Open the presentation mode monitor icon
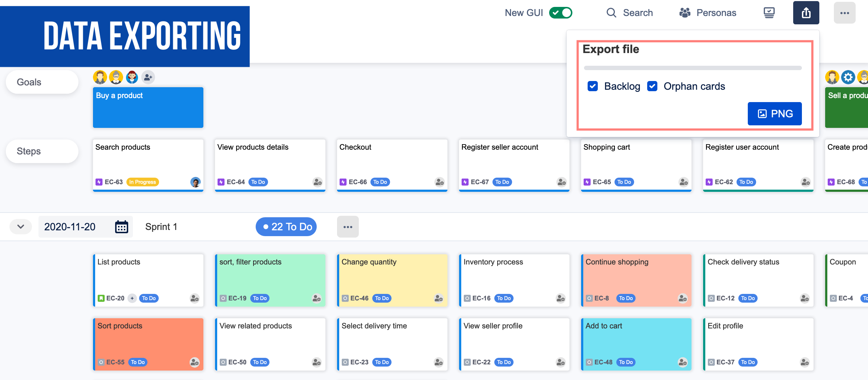Screen dimensions: 868x380 [x=769, y=13]
